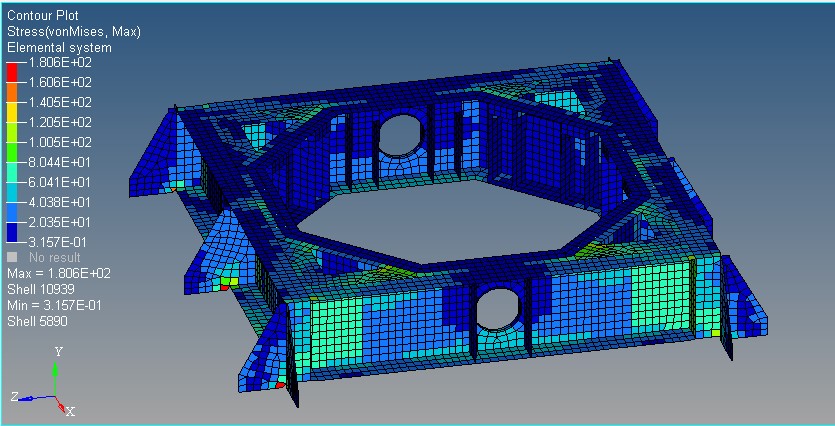Click the rear circular hole in the model
The width and height of the screenshot is (835, 426).
(401, 134)
